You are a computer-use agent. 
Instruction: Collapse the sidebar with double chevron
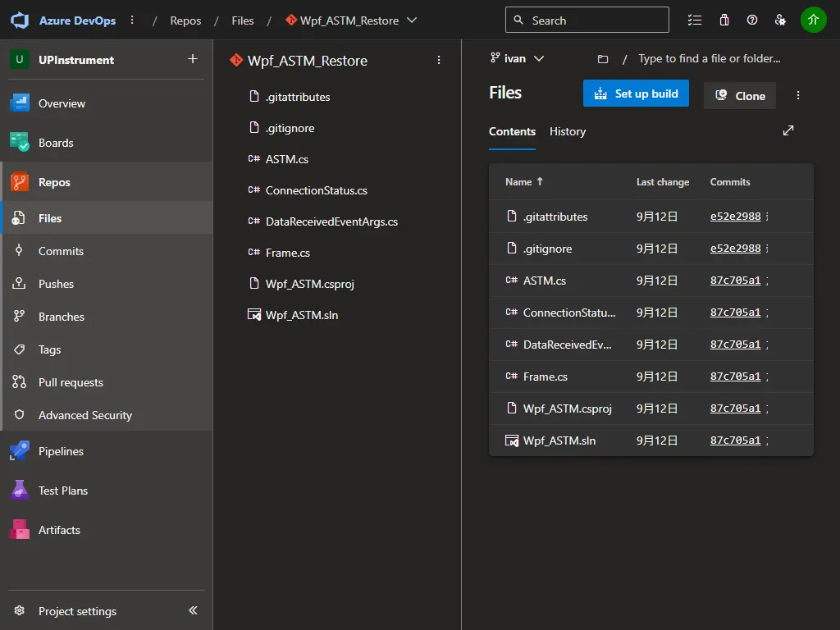pos(193,610)
